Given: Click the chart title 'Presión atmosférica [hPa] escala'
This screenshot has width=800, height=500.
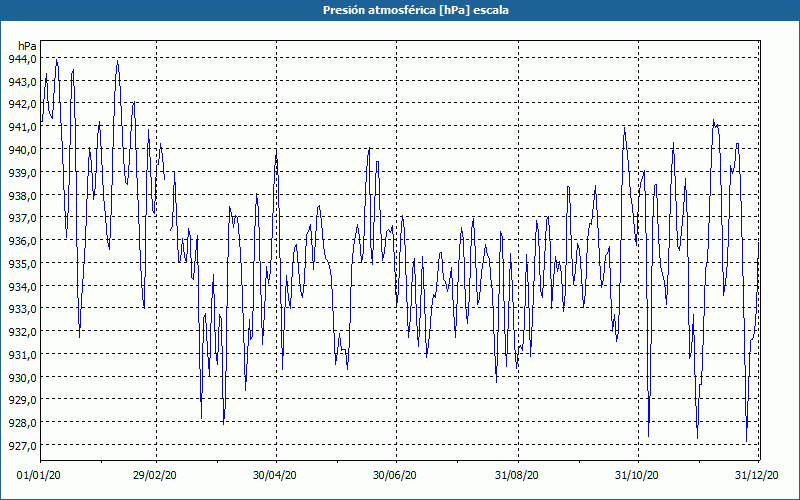Looking at the screenshot, I should point(415,10).
